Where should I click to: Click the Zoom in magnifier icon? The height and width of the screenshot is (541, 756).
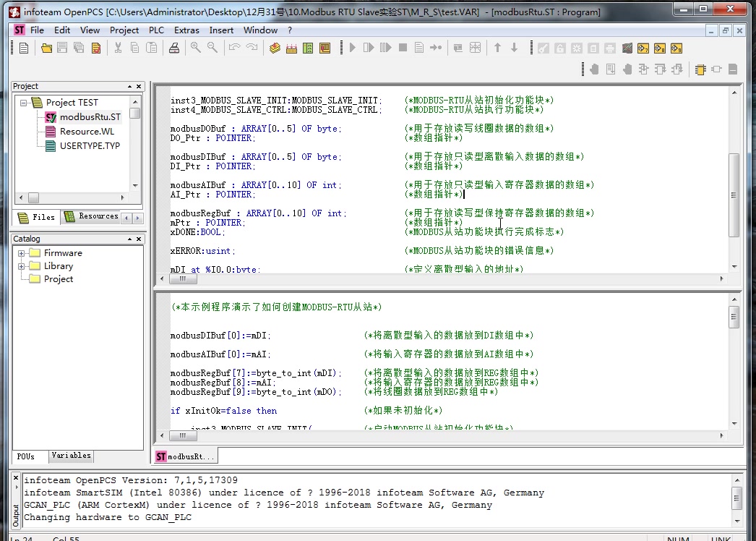click(x=196, y=48)
